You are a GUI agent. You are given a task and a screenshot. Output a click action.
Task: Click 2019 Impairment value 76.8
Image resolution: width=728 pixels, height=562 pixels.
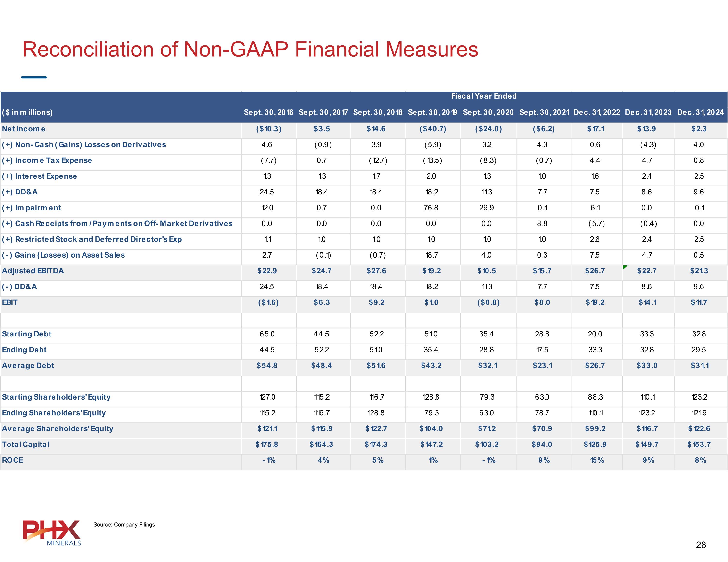431,208
